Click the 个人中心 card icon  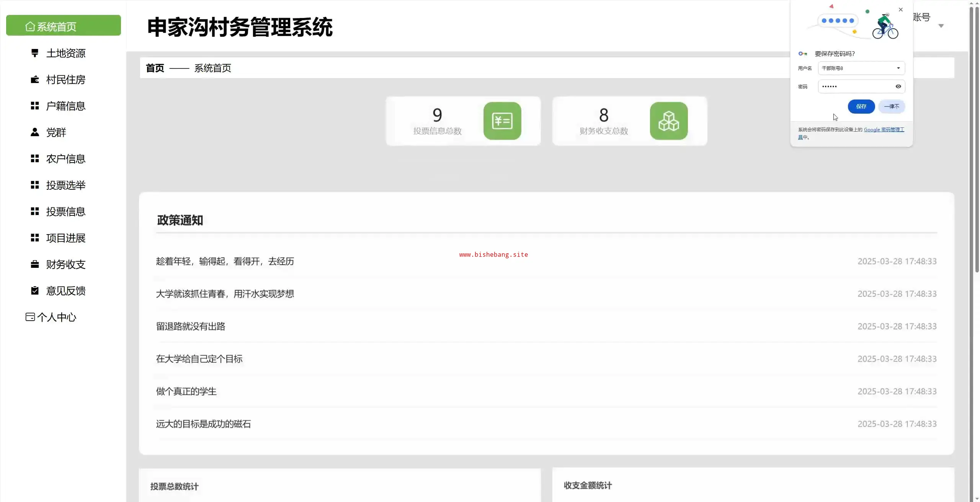[30, 317]
